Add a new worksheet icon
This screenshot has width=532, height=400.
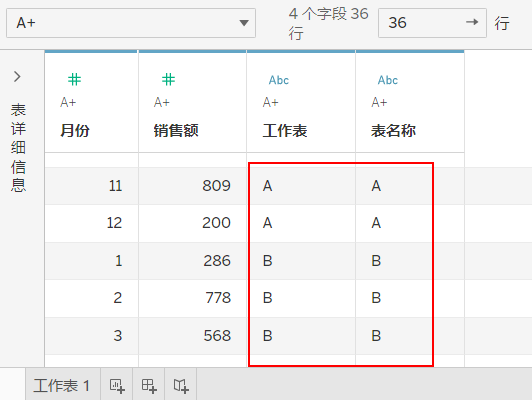pyautogui.click(x=117, y=386)
